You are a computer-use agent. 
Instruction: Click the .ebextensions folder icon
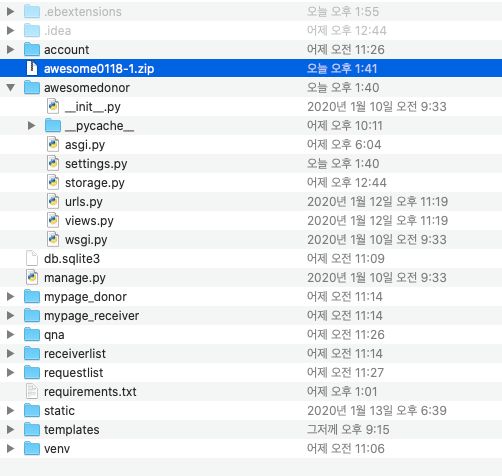pos(32,12)
